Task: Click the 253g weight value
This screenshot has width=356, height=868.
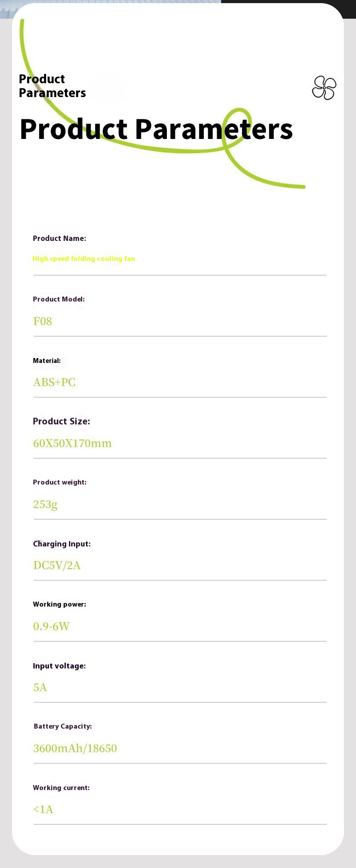Action: (x=45, y=505)
